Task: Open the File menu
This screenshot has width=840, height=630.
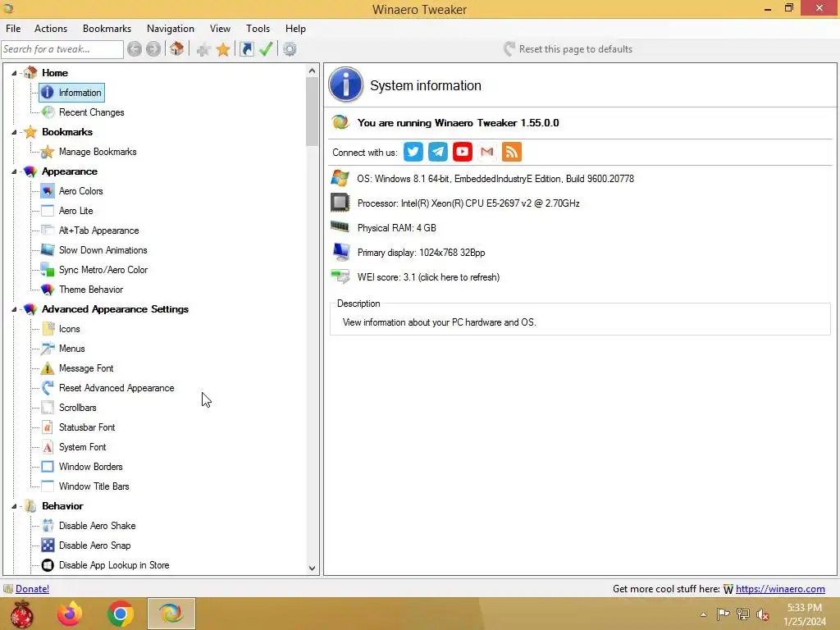Action: pyautogui.click(x=13, y=29)
